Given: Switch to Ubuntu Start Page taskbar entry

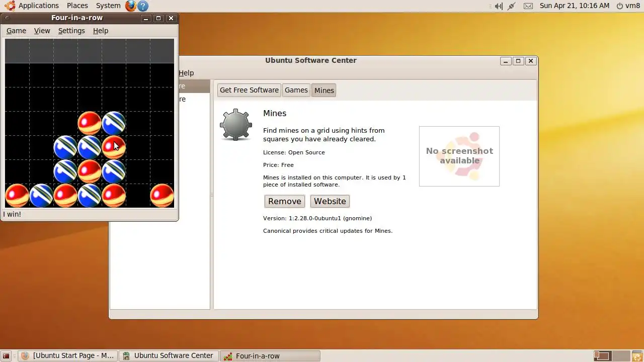Looking at the screenshot, I should (68, 356).
